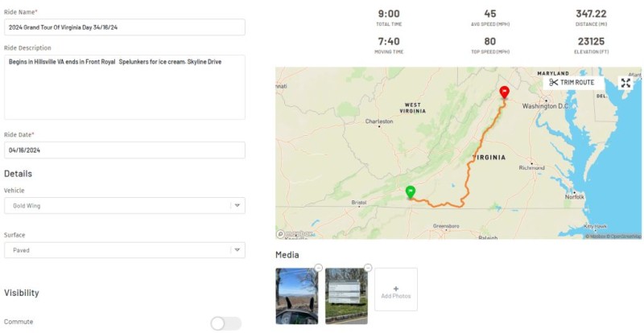Image resolution: width=644 pixels, height=333 pixels.
Task: Click the Trim Route button
Action: click(572, 83)
